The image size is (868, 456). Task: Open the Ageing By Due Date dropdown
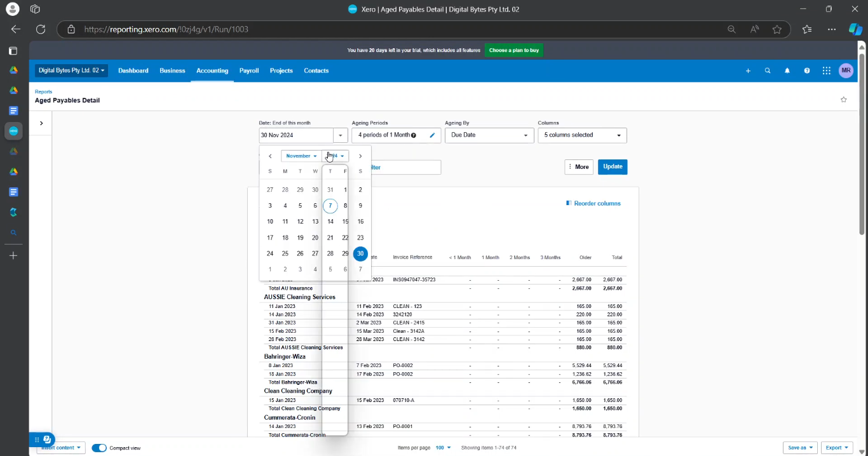point(489,135)
